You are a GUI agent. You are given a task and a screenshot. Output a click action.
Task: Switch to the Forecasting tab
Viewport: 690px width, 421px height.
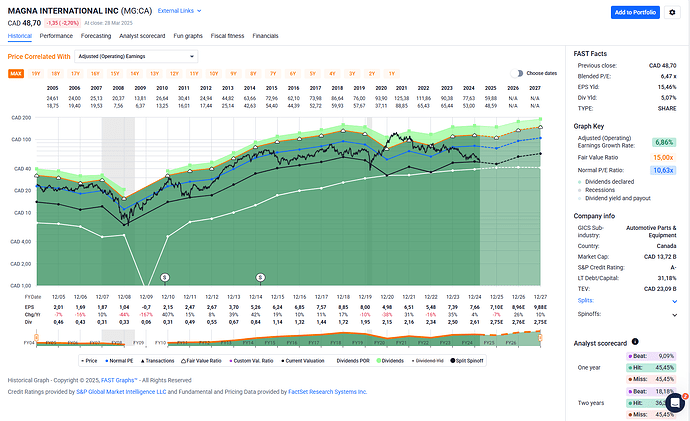pyautogui.click(x=96, y=35)
